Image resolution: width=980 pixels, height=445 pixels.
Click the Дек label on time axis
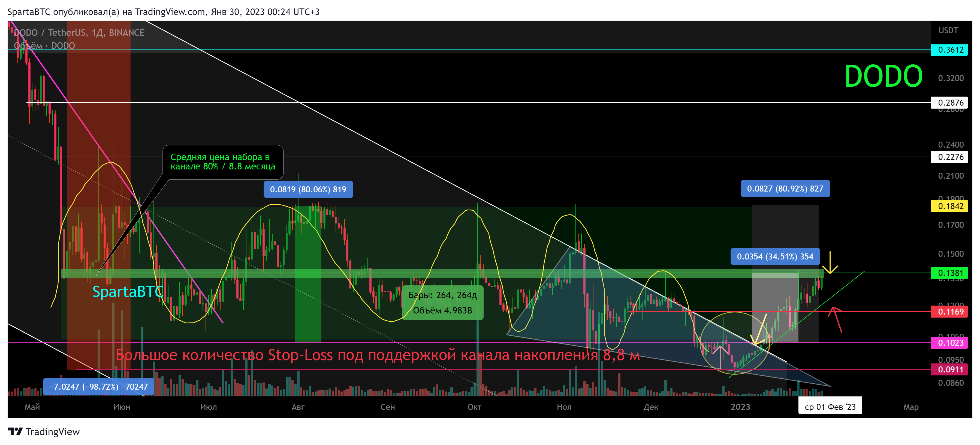[x=650, y=407]
